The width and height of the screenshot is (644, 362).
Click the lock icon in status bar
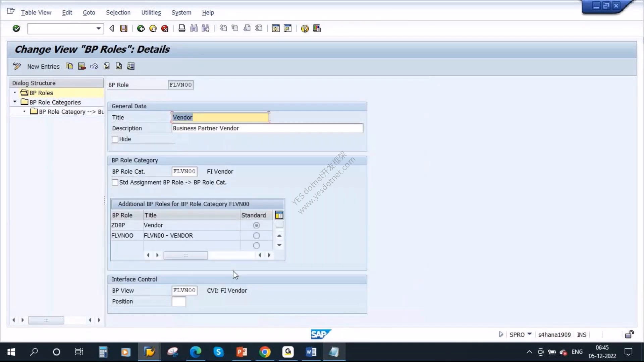pos(629,334)
